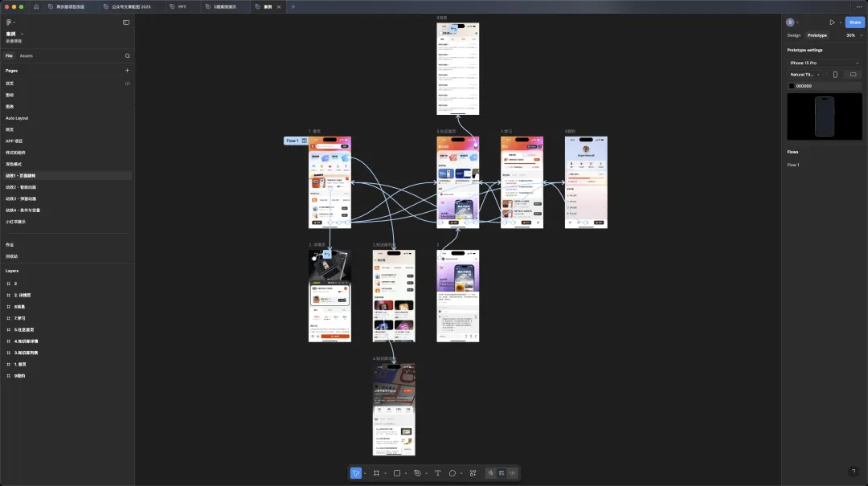
Task: Toggle the left sidebar panel visibility
Action: pyautogui.click(x=126, y=22)
